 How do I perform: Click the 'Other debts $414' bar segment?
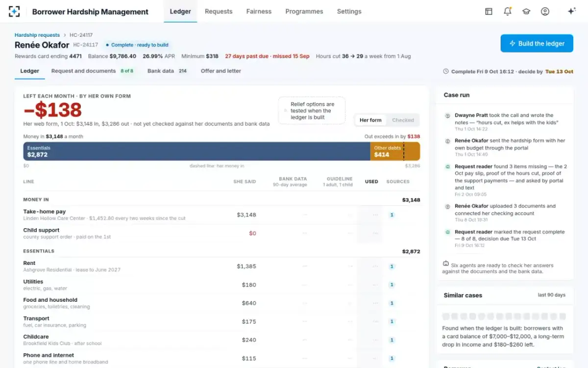(395, 151)
